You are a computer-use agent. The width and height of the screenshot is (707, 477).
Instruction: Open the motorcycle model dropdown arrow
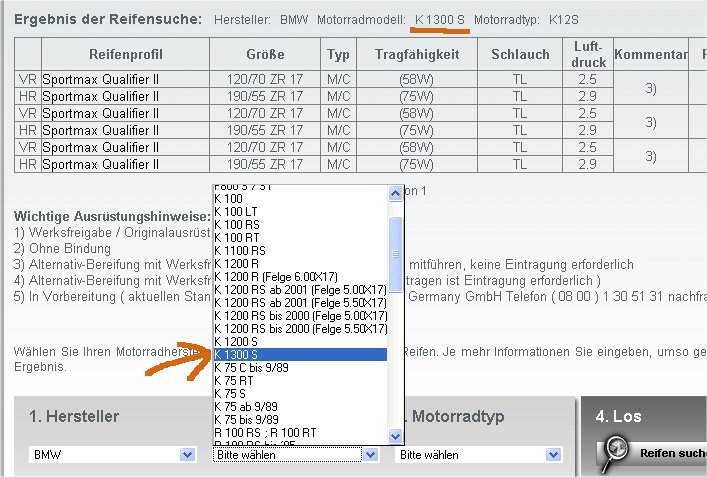pyautogui.click(x=371, y=454)
